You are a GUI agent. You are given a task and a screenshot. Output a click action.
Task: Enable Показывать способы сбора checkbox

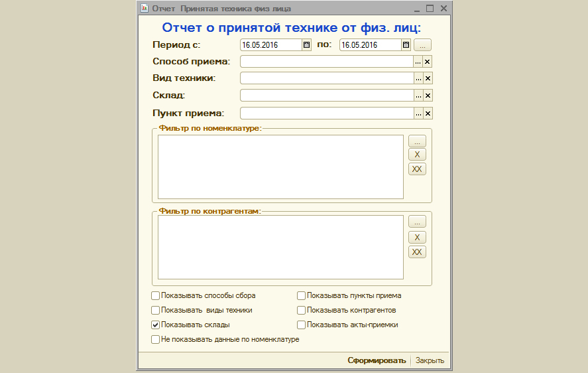tap(156, 296)
